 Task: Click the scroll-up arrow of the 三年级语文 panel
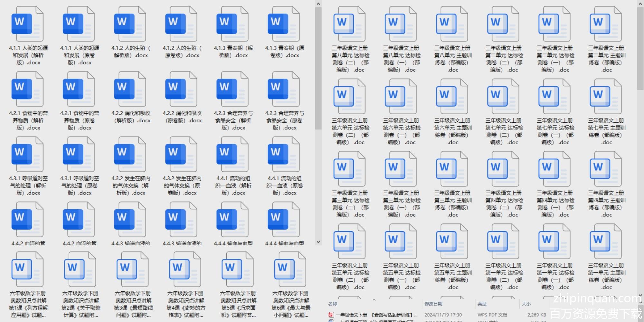click(640, 4)
